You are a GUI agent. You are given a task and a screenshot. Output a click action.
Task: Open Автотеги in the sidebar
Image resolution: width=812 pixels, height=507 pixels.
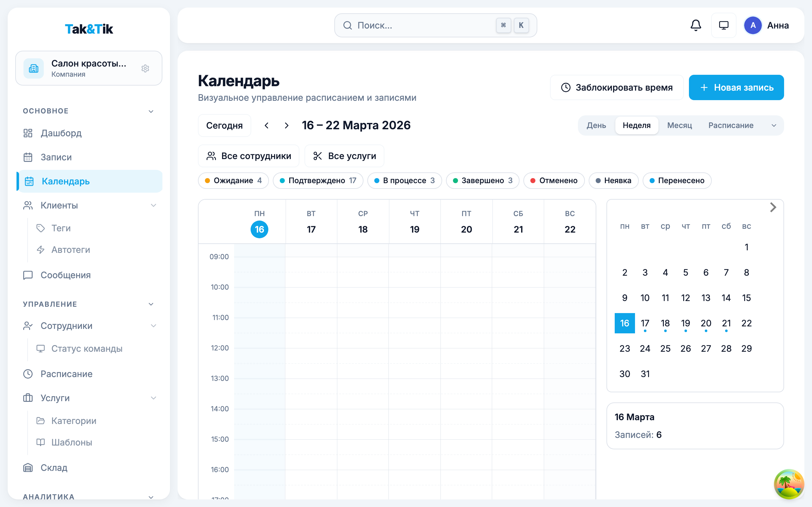click(70, 249)
